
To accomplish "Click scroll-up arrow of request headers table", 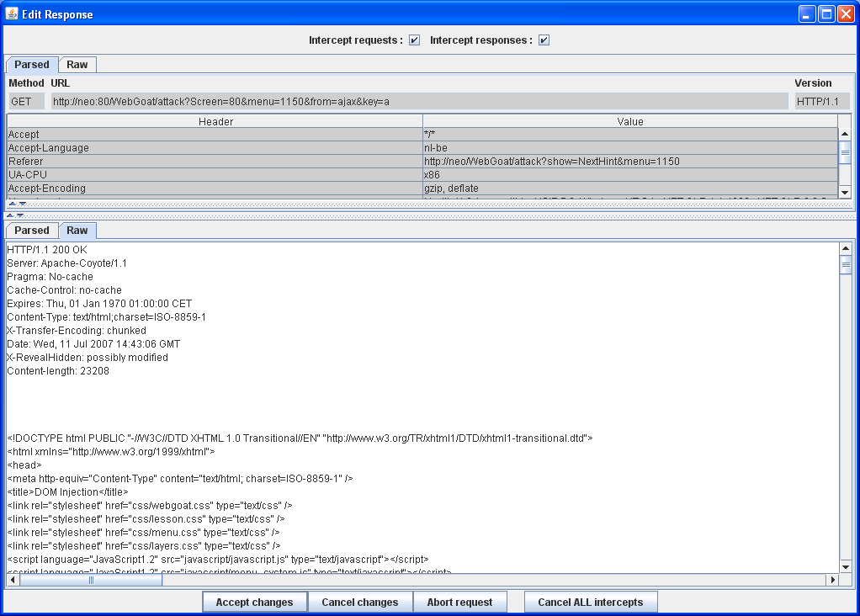I will pos(845,134).
